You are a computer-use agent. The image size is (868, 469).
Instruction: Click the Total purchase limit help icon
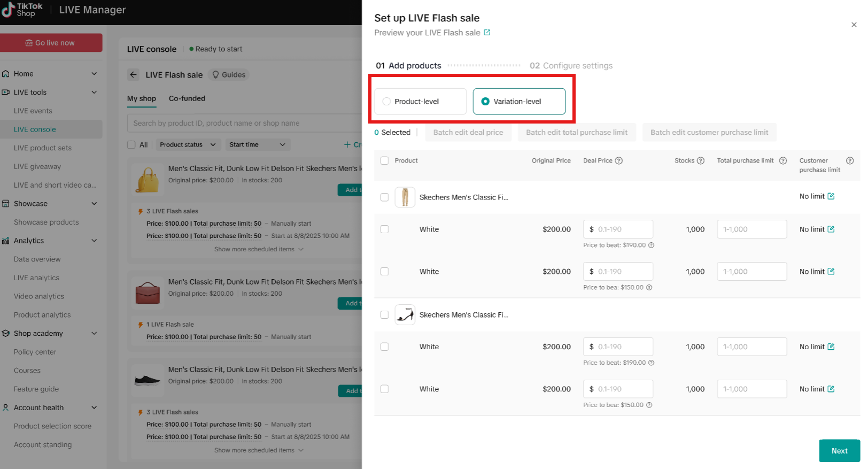[783, 160]
